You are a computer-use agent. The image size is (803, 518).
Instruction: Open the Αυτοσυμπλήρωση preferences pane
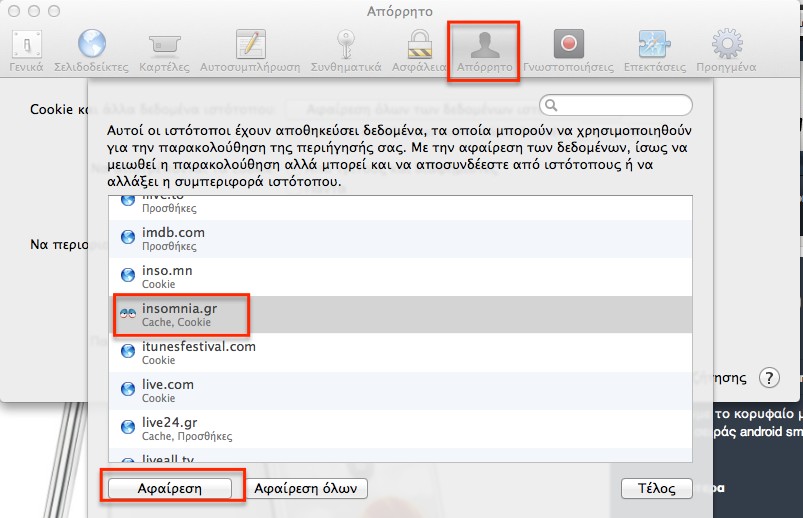250,51
